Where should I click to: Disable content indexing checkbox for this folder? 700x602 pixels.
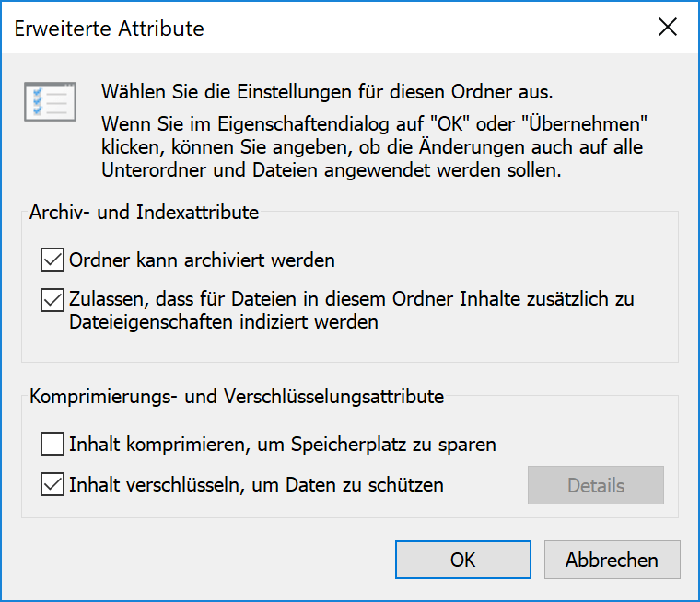point(52,300)
